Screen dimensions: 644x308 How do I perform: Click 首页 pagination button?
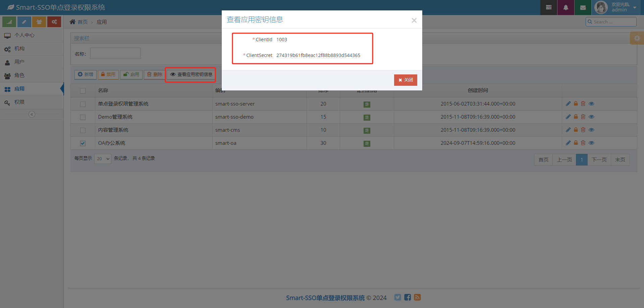(x=543, y=160)
